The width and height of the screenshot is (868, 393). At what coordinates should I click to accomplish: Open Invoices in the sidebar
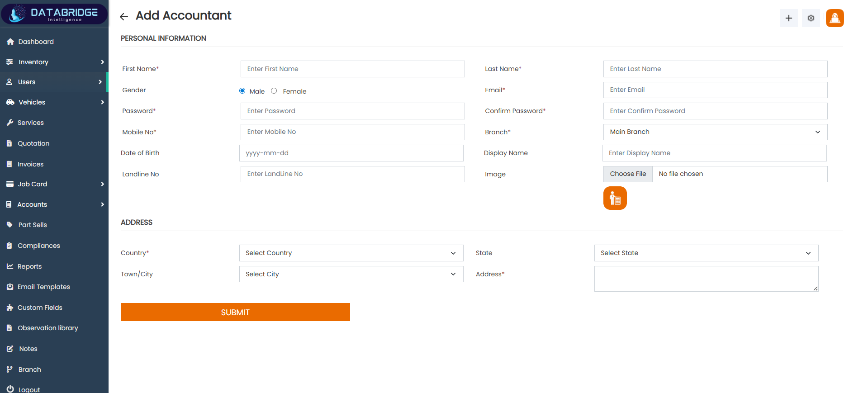[x=31, y=164]
